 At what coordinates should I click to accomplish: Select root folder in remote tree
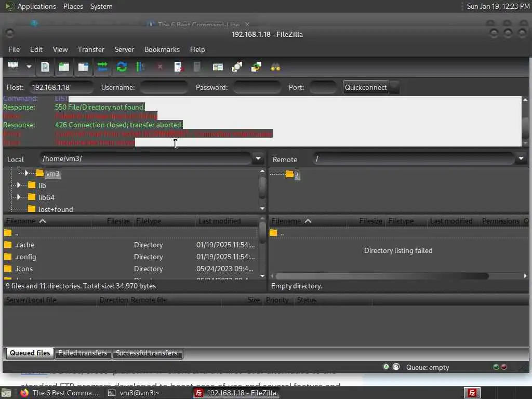tap(297, 175)
